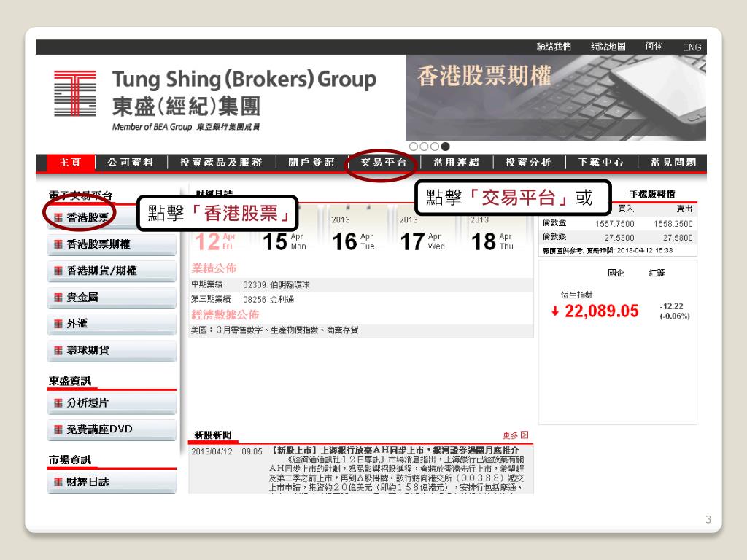This screenshot has height=560, width=747.
Task: Open 更多 news link
Action: click(x=510, y=435)
